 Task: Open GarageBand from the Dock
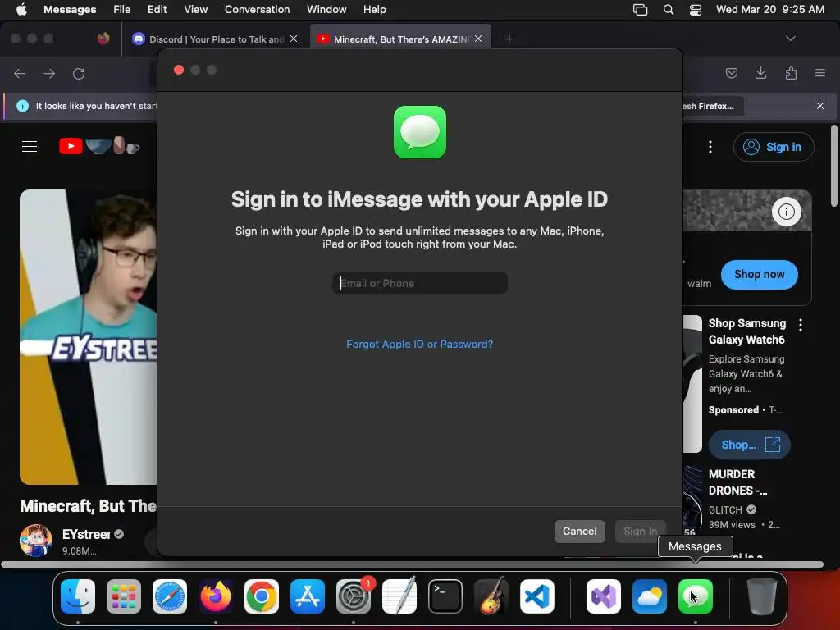point(491,596)
